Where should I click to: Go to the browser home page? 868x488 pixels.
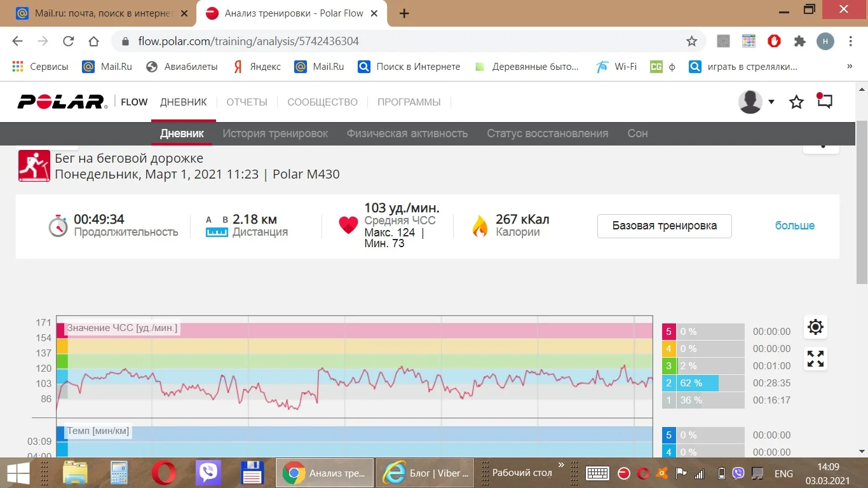click(93, 41)
